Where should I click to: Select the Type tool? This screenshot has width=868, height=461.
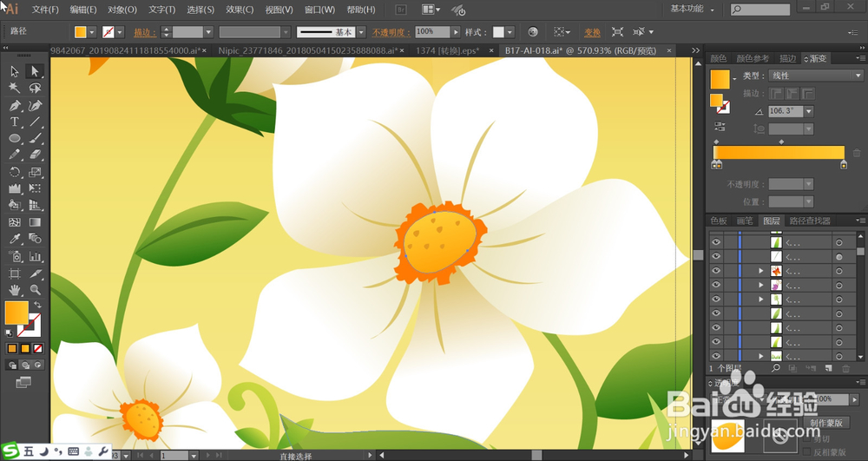coord(15,122)
